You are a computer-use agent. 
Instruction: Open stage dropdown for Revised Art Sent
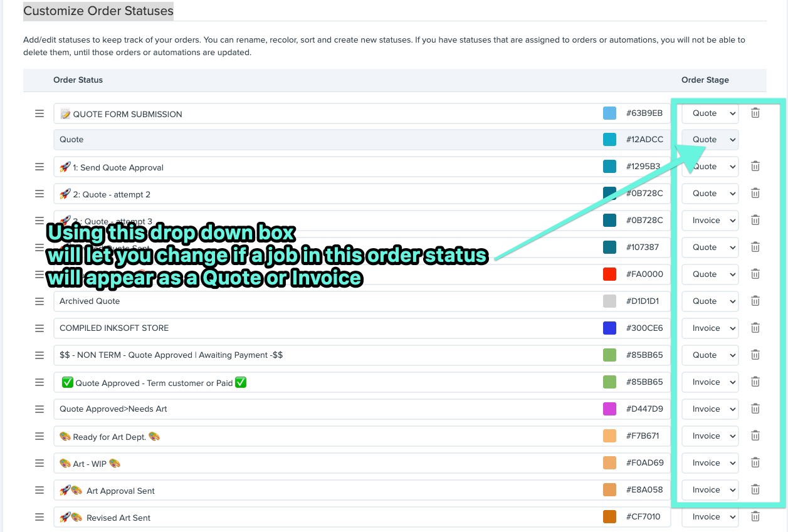click(x=710, y=516)
